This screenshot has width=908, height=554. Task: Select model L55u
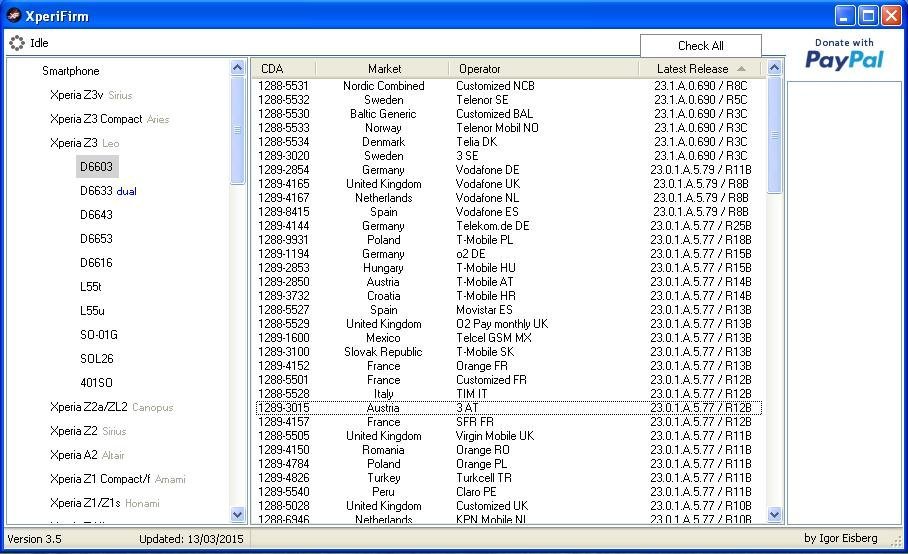coord(92,311)
